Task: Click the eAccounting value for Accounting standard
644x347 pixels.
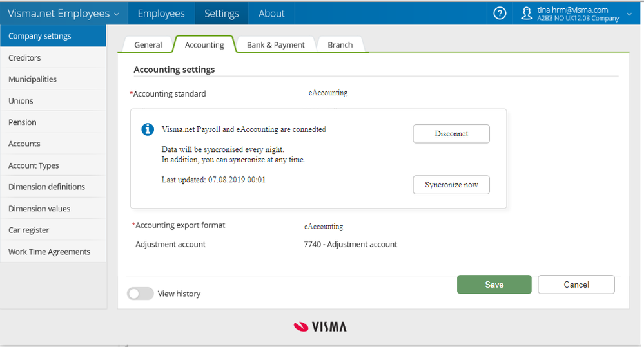Action: [x=327, y=93]
